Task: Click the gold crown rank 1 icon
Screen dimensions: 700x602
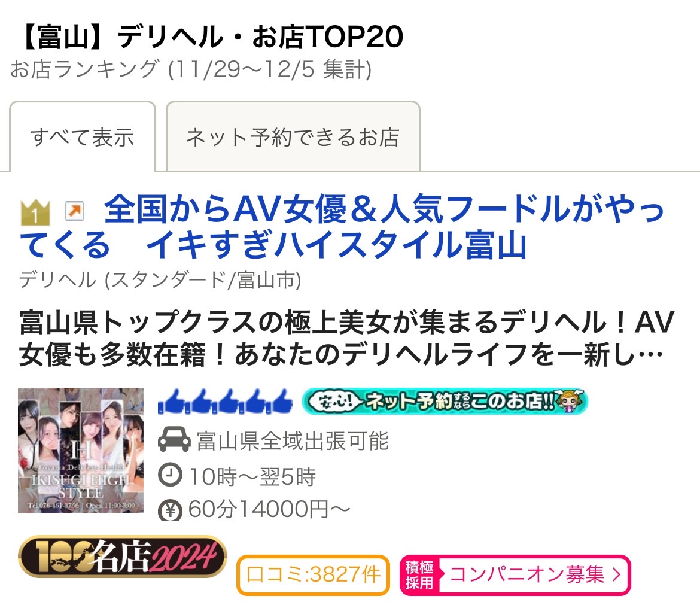Action: coord(35,212)
